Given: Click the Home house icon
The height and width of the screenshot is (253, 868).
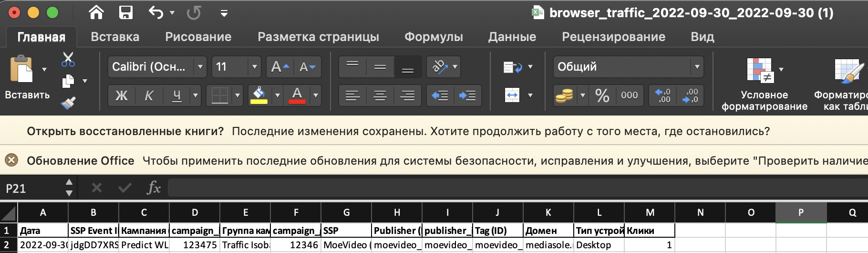Looking at the screenshot, I should tap(96, 12).
